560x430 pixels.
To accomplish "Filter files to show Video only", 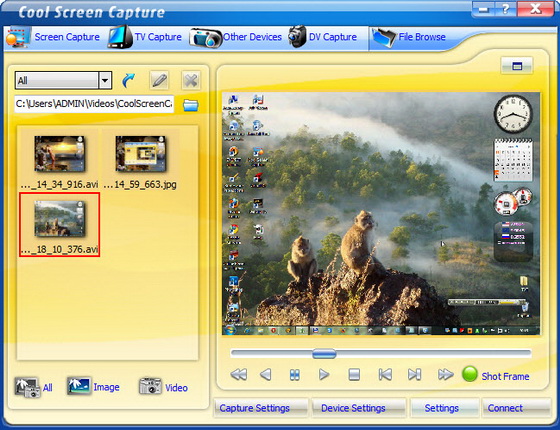I will click(163, 387).
